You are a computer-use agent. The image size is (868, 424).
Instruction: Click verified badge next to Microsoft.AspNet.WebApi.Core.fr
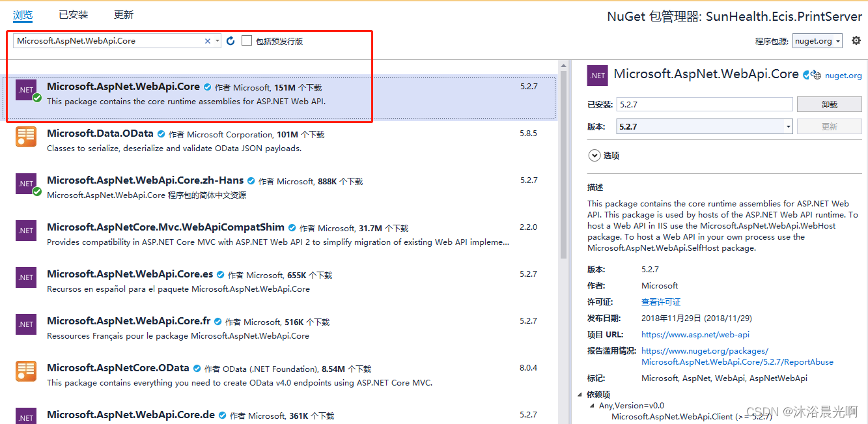(217, 322)
